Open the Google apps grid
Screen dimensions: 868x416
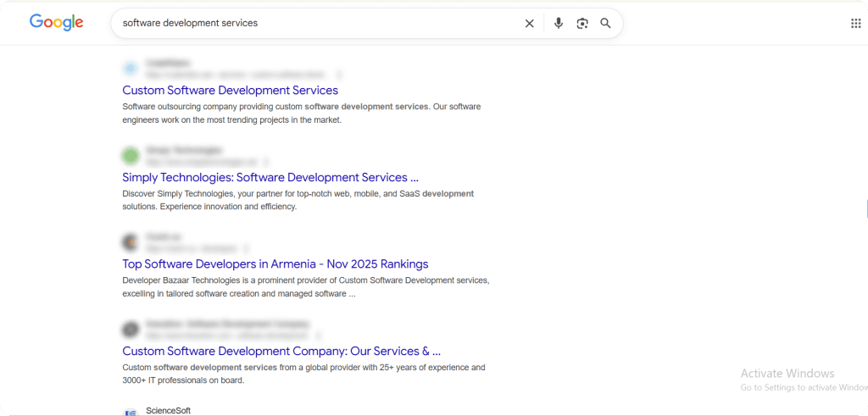[855, 23]
